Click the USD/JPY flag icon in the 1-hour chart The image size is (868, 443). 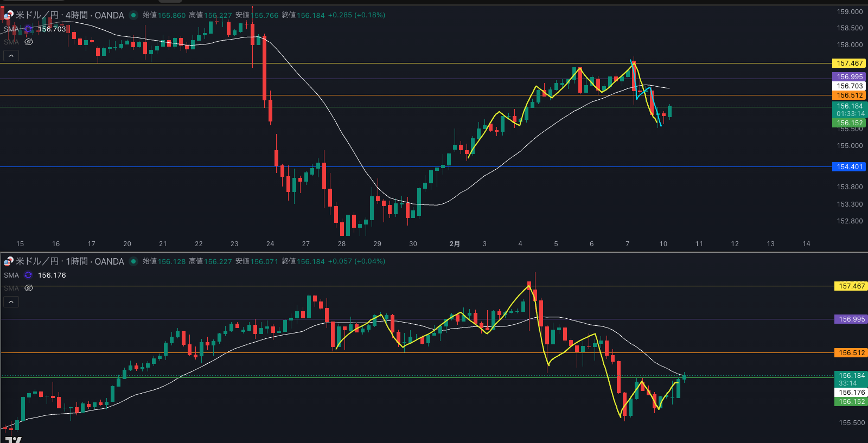tap(8, 261)
